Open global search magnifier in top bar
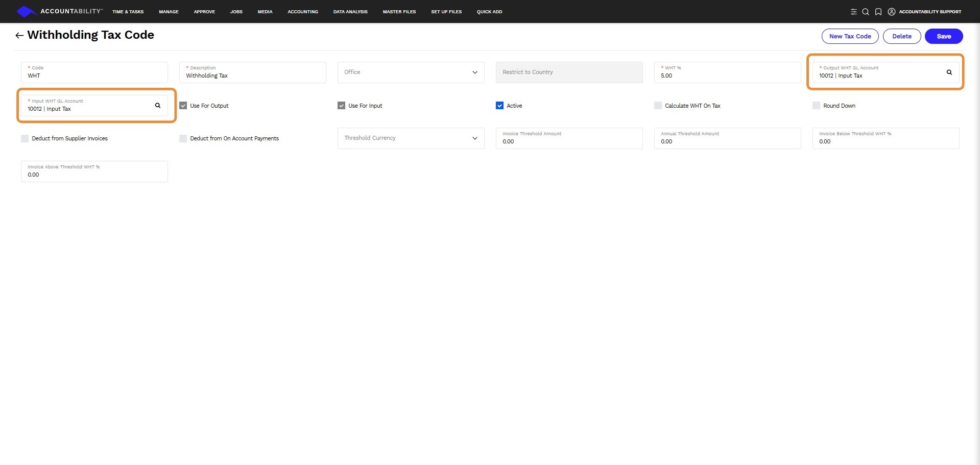The image size is (980, 465). pyautogui.click(x=866, y=12)
